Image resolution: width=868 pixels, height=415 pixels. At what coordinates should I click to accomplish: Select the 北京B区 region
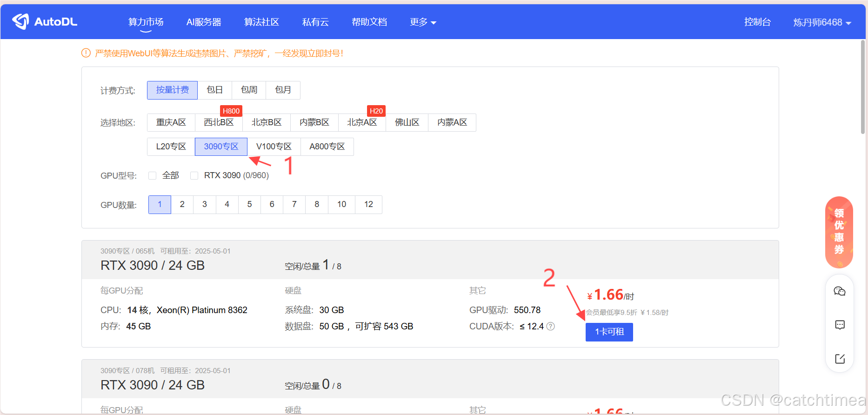[267, 122]
